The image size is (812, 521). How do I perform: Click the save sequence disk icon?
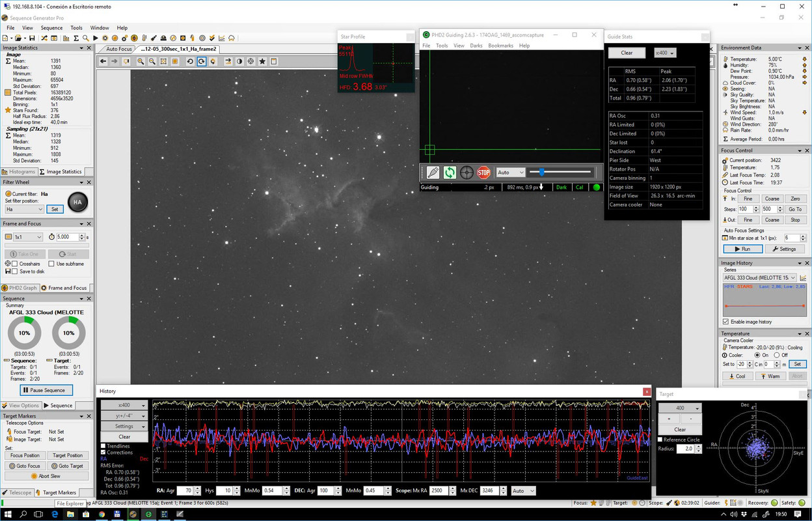32,38
